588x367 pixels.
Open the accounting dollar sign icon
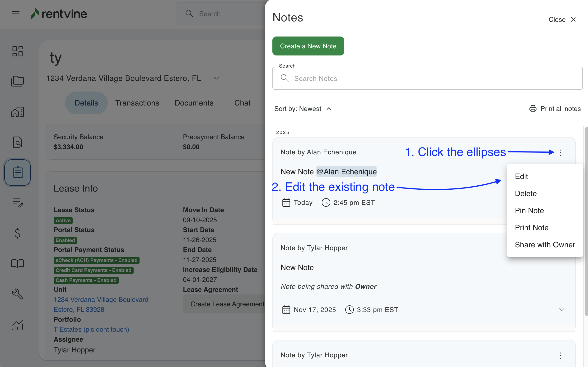pyautogui.click(x=18, y=233)
